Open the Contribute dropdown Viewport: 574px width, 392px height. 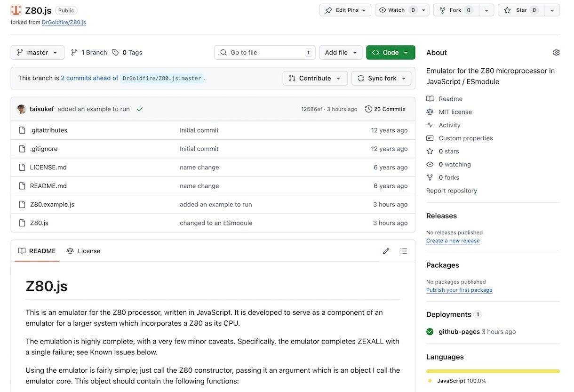(315, 79)
